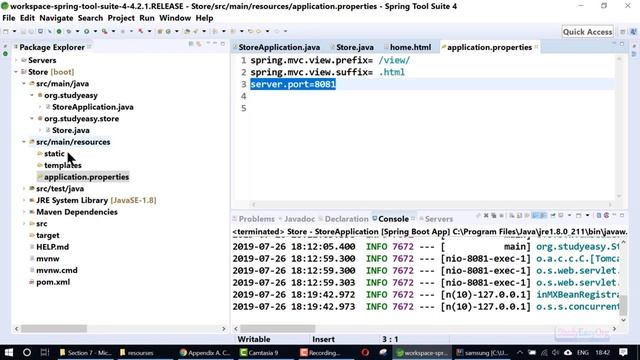The height and width of the screenshot is (360, 640).
Task: Focus the Quick Access field
Action: [x=587, y=31]
